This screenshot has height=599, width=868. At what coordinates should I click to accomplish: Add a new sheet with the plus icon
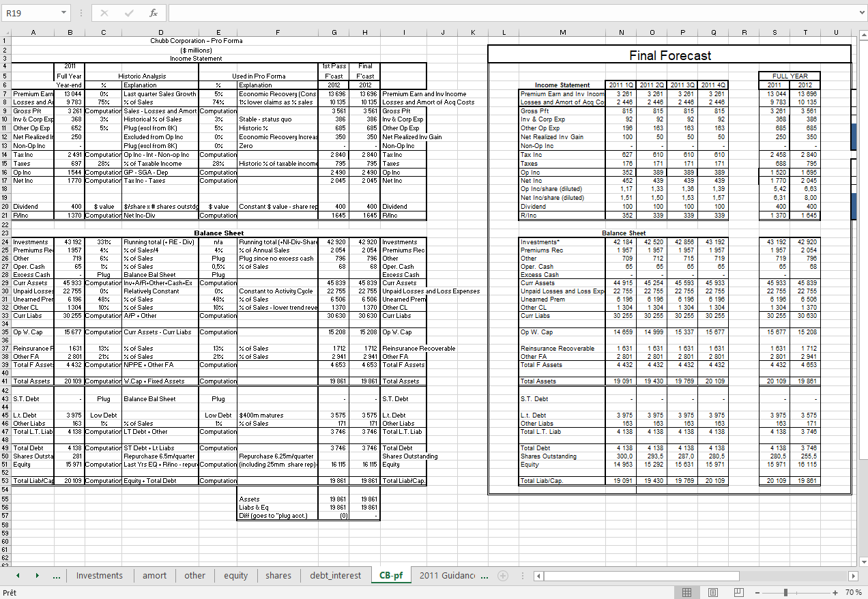(504, 575)
